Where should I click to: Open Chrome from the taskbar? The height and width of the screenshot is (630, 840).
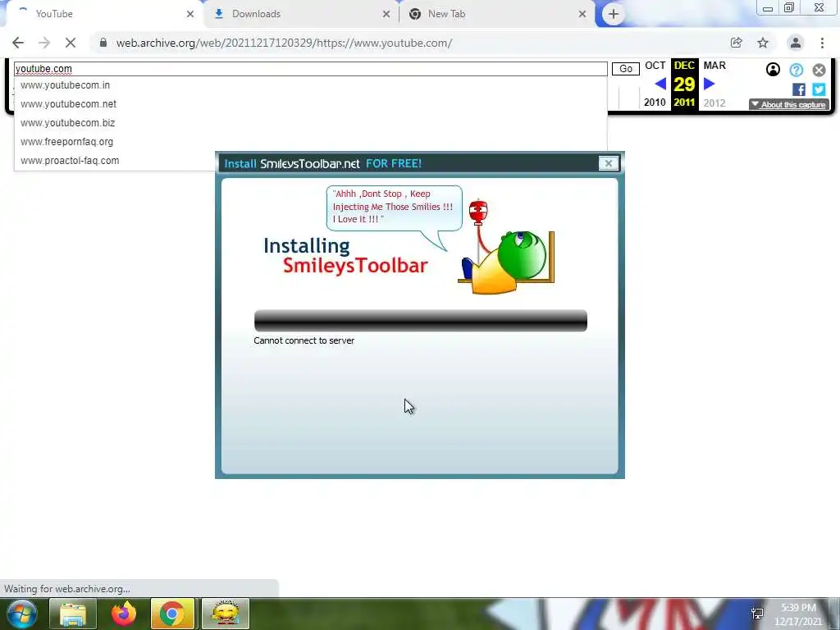coord(172,614)
